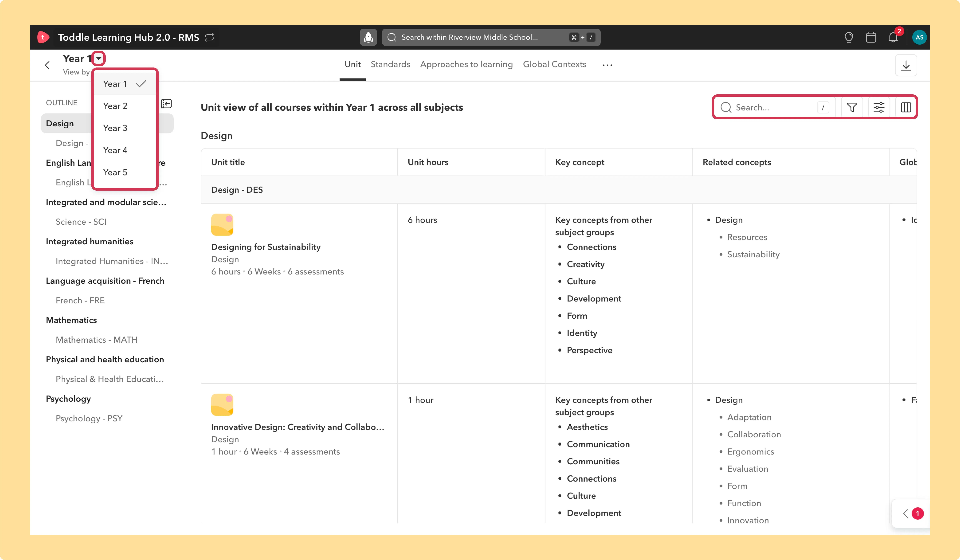
Task: Switch to the Standards tab
Action: [390, 64]
